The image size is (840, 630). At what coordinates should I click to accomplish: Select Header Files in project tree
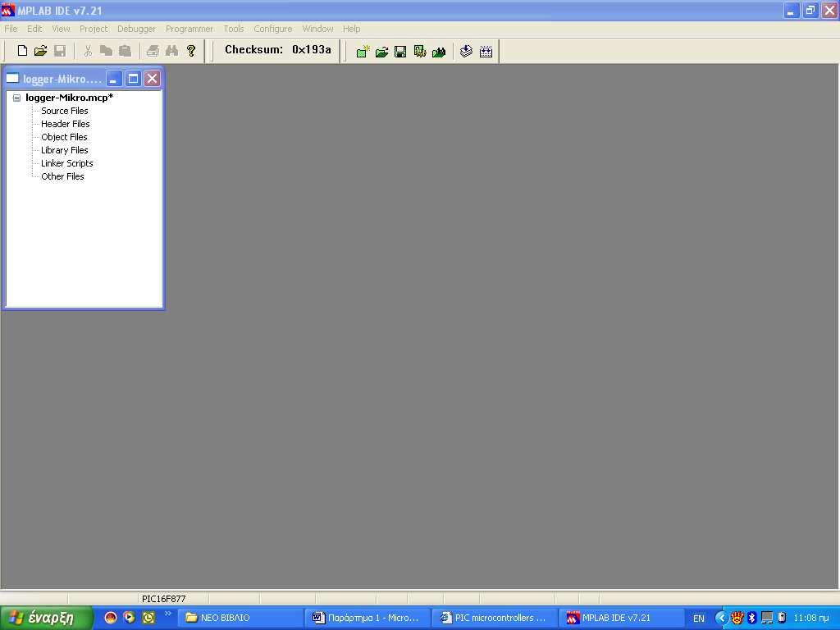(66, 124)
